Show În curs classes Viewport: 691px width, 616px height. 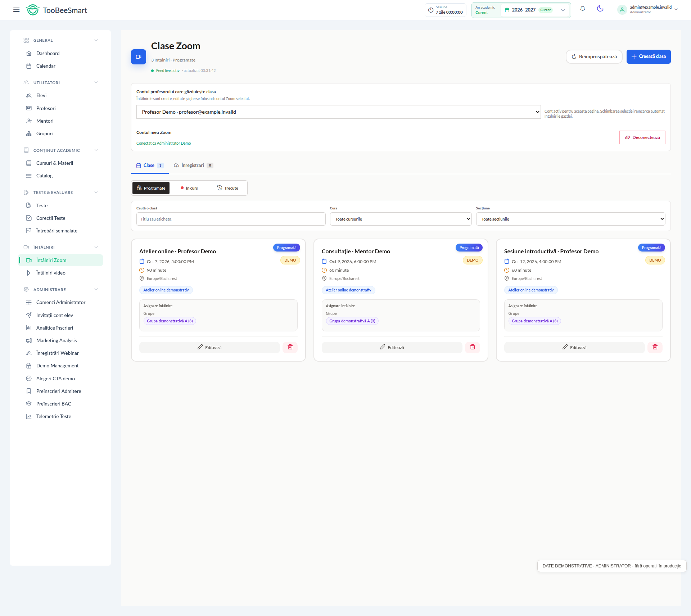click(189, 188)
